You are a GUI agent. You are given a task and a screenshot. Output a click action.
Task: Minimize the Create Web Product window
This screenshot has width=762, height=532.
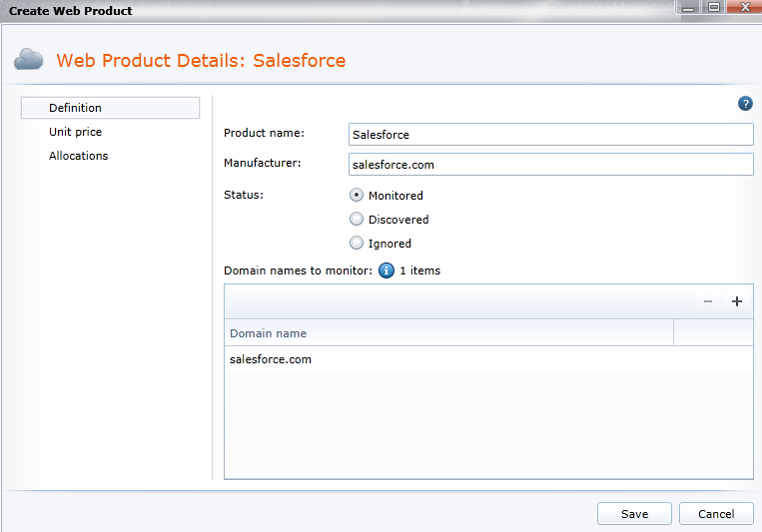(x=692, y=7)
